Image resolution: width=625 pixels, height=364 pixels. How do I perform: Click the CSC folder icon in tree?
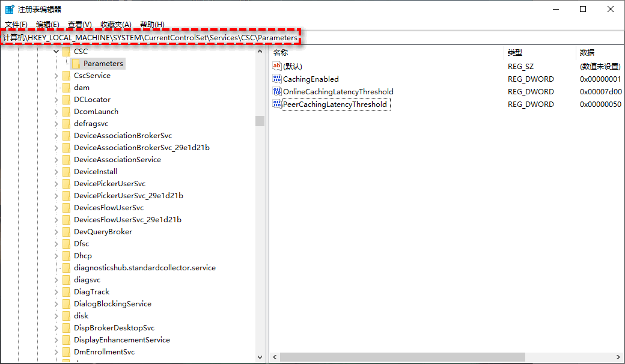pos(66,52)
